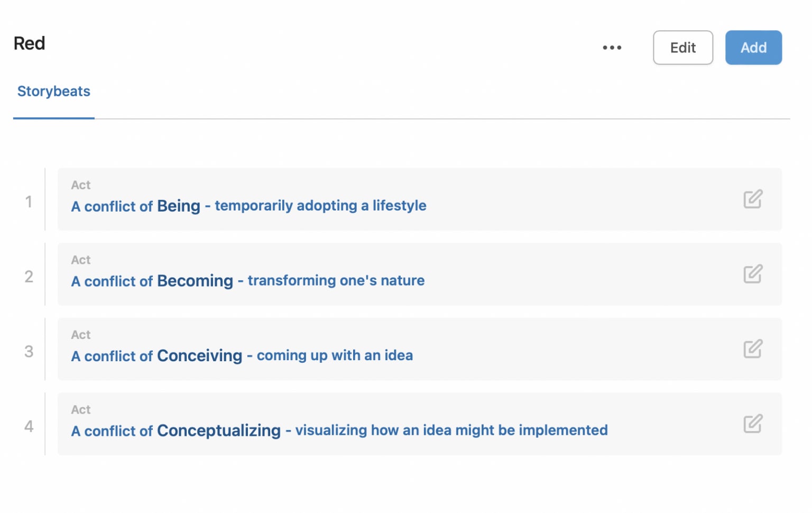Open the edit icon for Conceiving storybeat
This screenshot has width=812, height=513.
pos(753,349)
